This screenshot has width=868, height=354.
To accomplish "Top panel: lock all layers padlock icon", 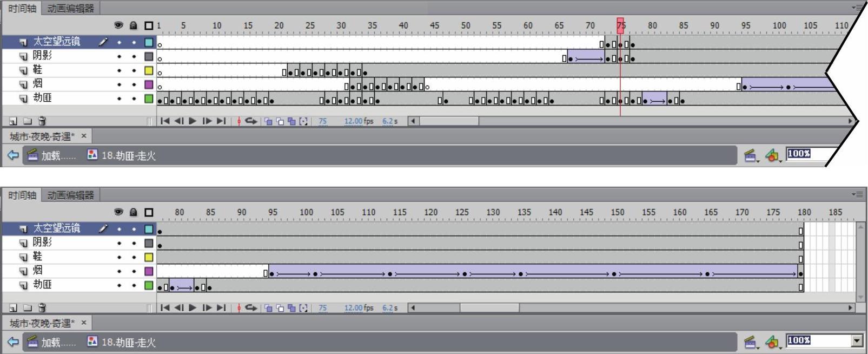I will tap(134, 25).
